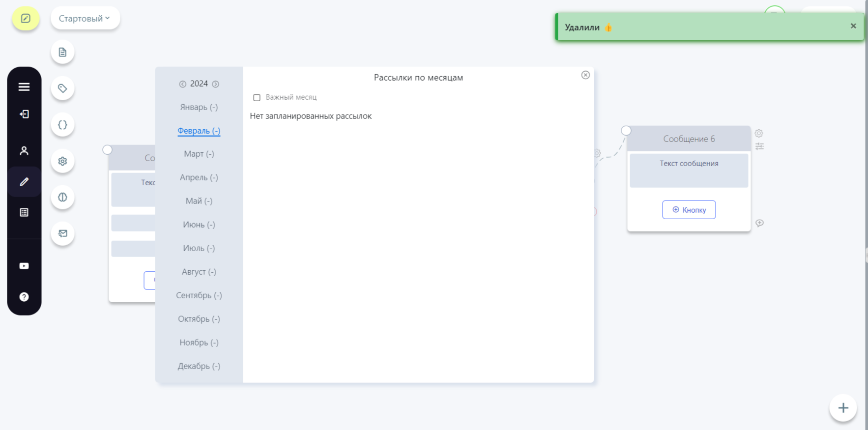868x430 pixels.
Task: Click the logout arrow icon in sidebar
Action: (24, 114)
